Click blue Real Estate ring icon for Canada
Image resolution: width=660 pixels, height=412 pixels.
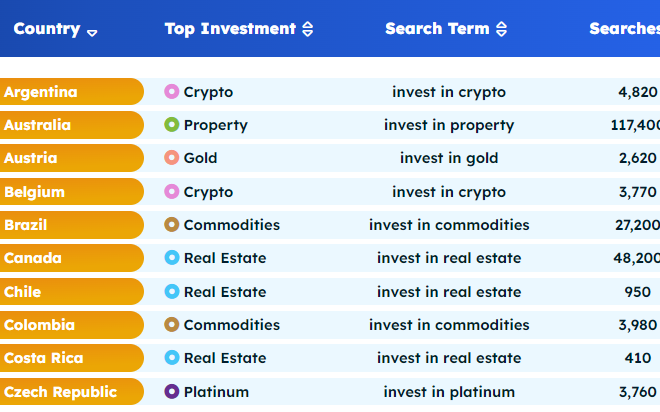[x=171, y=258]
